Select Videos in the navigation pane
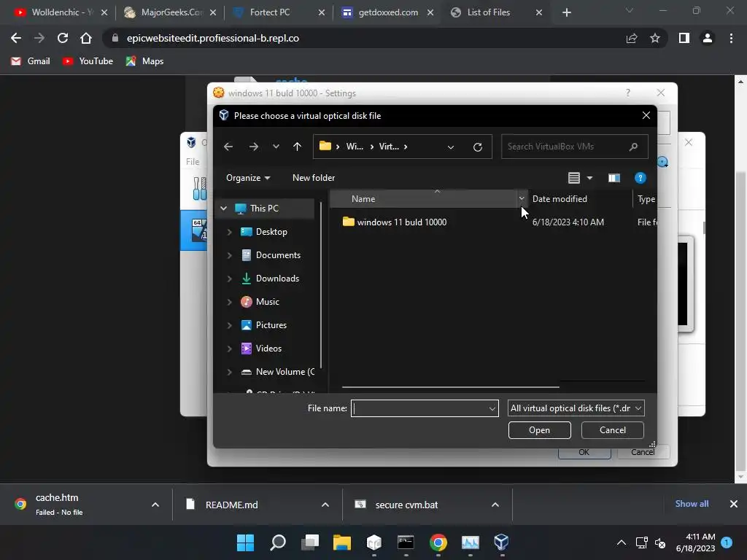The width and height of the screenshot is (747, 560). 268,349
